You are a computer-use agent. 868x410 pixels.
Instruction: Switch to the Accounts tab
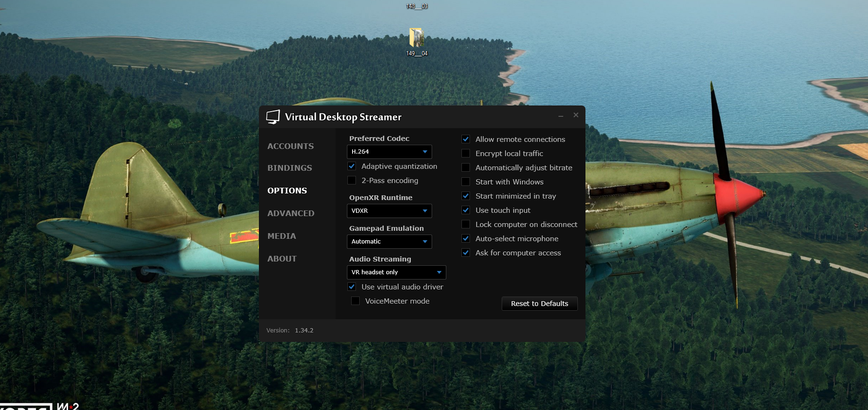coord(291,146)
